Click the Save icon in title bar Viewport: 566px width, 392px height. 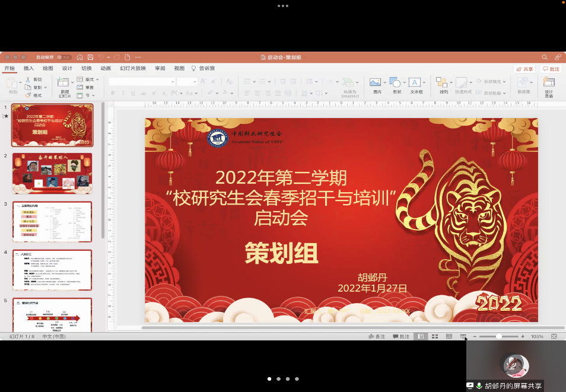pyautogui.click(x=90, y=57)
